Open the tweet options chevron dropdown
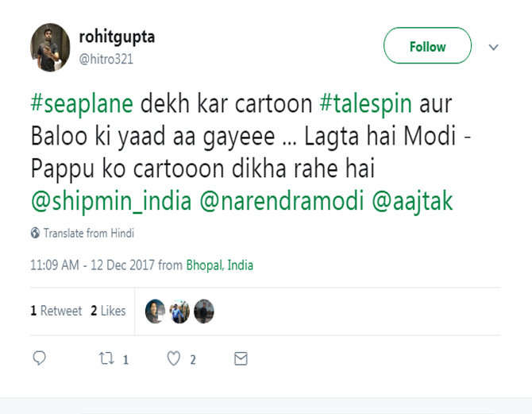Screen dimensions: 532x414 click(493, 47)
